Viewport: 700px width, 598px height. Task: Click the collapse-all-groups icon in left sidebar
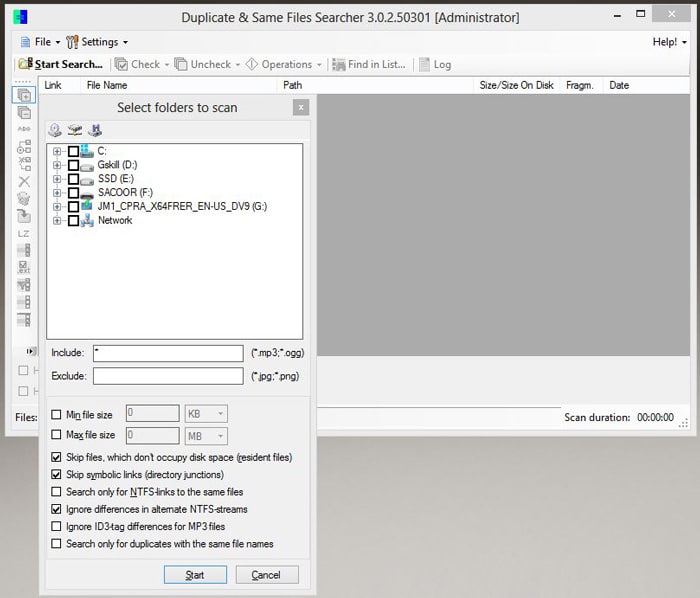click(24, 112)
